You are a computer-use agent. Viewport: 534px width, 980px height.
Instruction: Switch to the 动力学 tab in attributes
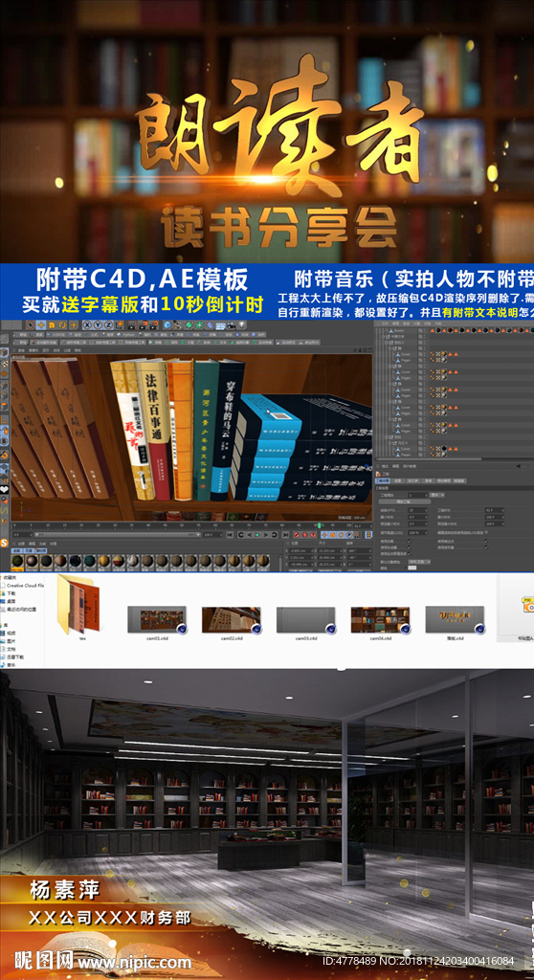point(414,480)
